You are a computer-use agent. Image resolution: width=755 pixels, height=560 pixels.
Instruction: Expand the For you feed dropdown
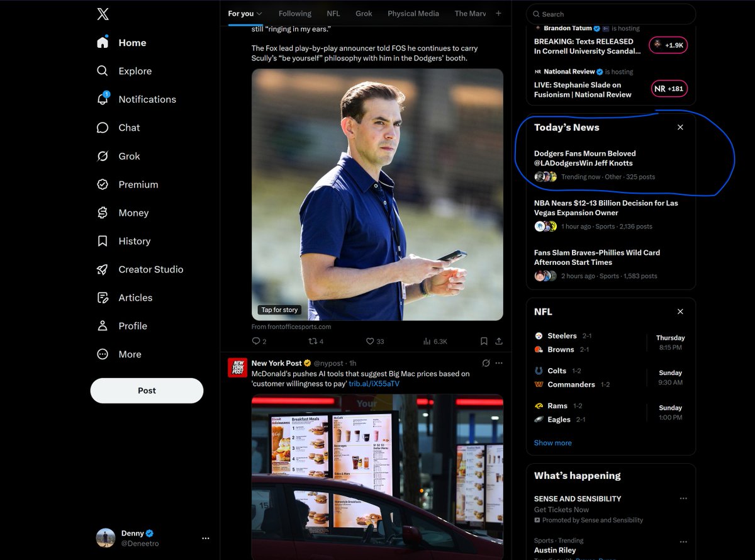tap(259, 13)
